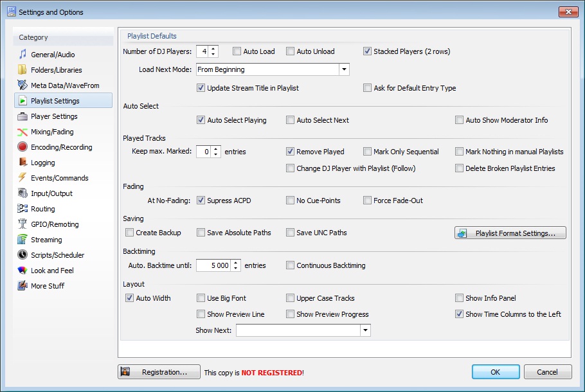Enable the Auto Load checkbox
The image size is (585, 392).
[x=237, y=51]
